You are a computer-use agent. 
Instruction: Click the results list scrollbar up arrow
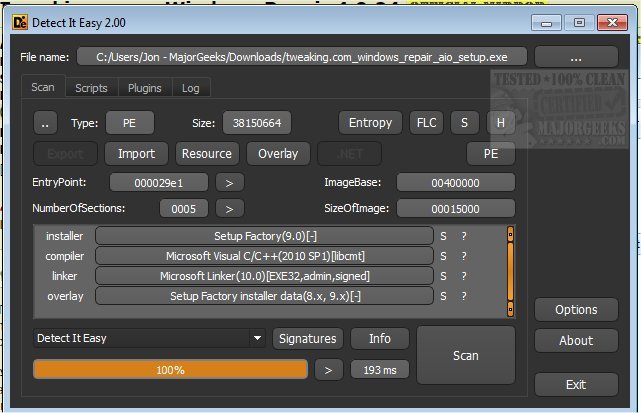click(x=510, y=234)
